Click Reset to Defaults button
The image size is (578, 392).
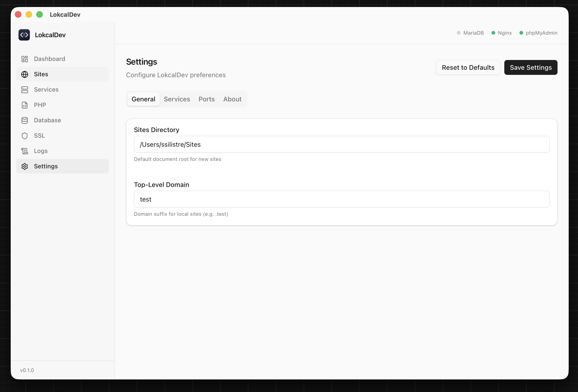[x=468, y=67]
